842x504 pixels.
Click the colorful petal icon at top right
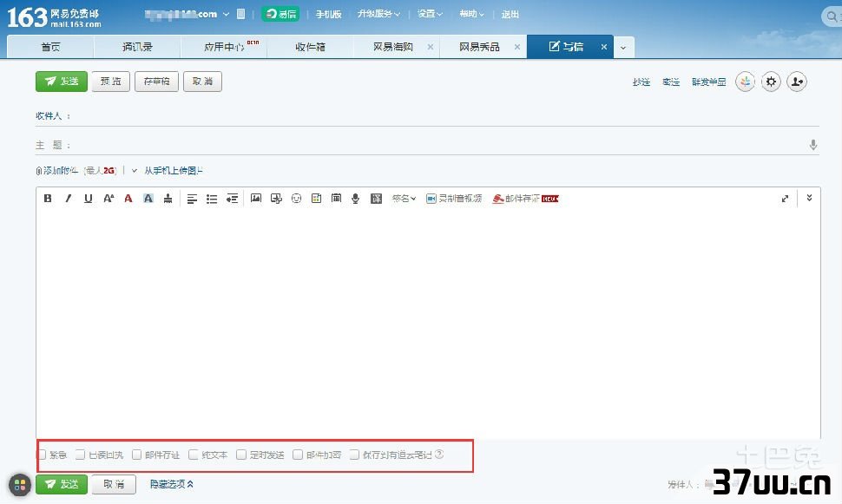(745, 82)
